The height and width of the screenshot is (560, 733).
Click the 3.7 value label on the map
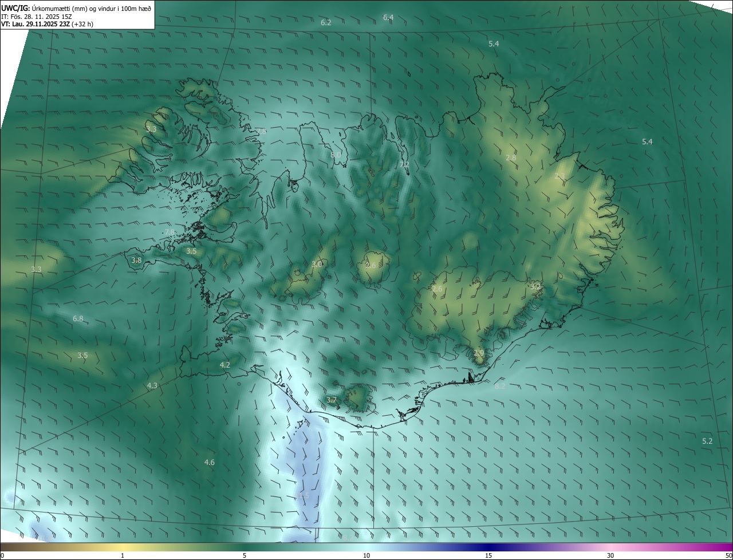coord(331,400)
